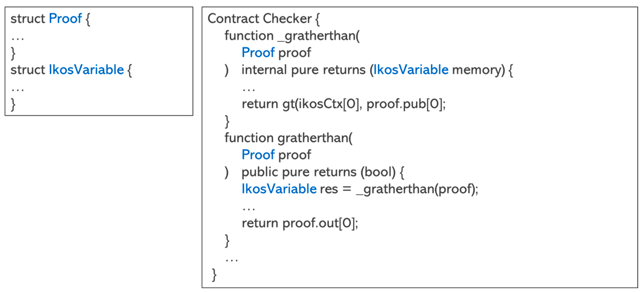The height and width of the screenshot is (292, 644).
Task: Click IkosVariable in the res assignment line
Action: [x=279, y=189]
